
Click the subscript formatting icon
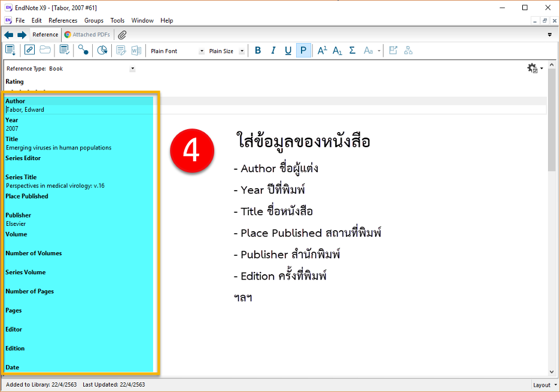click(x=337, y=51)
